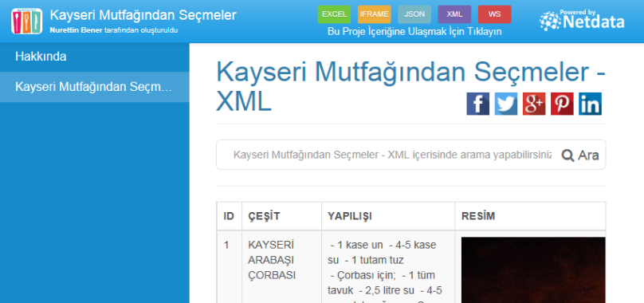This screenshot has width=644, height=303.
Task: Click the green EXCEL export button
Action: click(334, 14)
